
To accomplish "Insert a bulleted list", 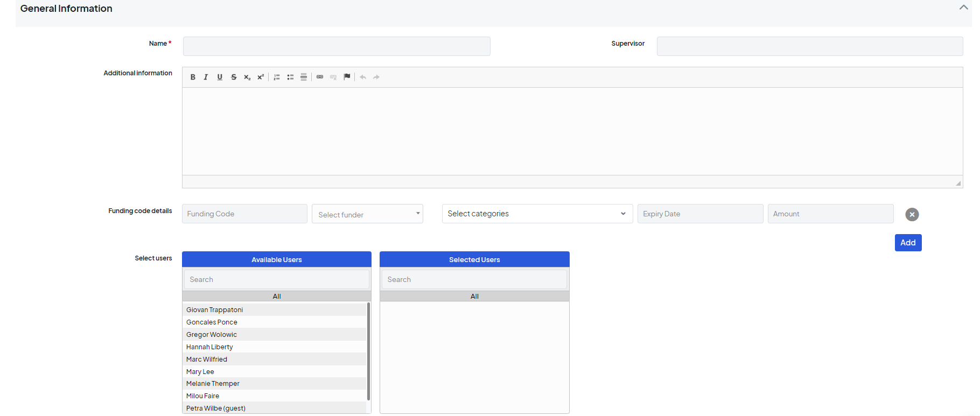I will point(290,77).
